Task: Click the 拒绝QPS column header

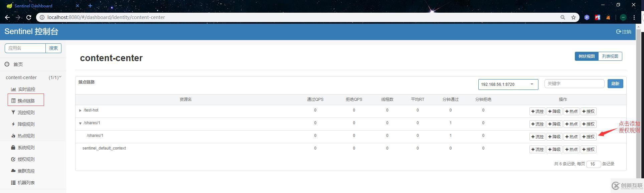Action: (x=354, y=100)
